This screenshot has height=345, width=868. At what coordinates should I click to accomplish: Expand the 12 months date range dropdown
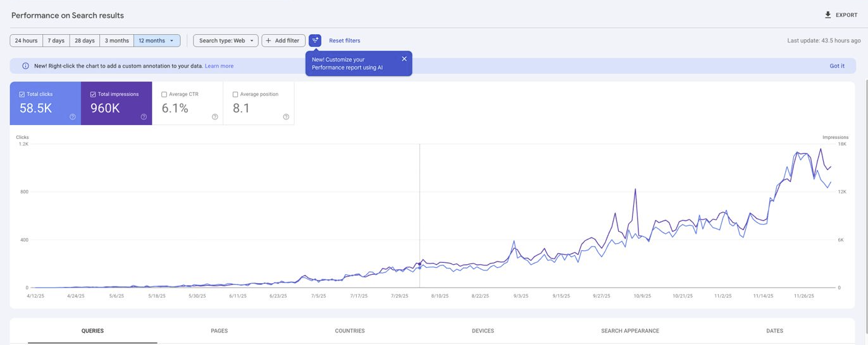[x=157, y=40]
